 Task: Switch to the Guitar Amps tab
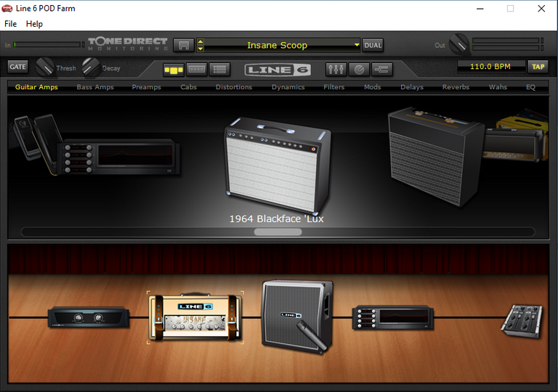click(36, 87)
